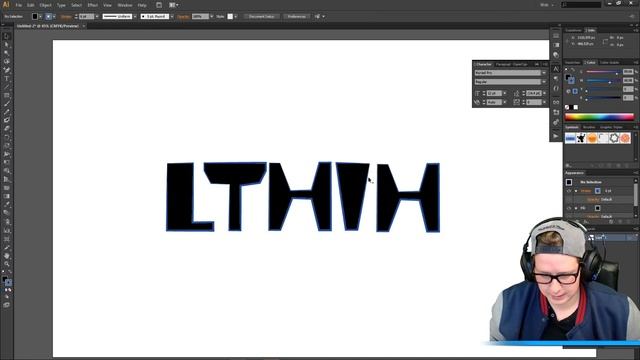Click the Stroke link in the Appearance panel
The image size is (640, 360).
[585, 191]
